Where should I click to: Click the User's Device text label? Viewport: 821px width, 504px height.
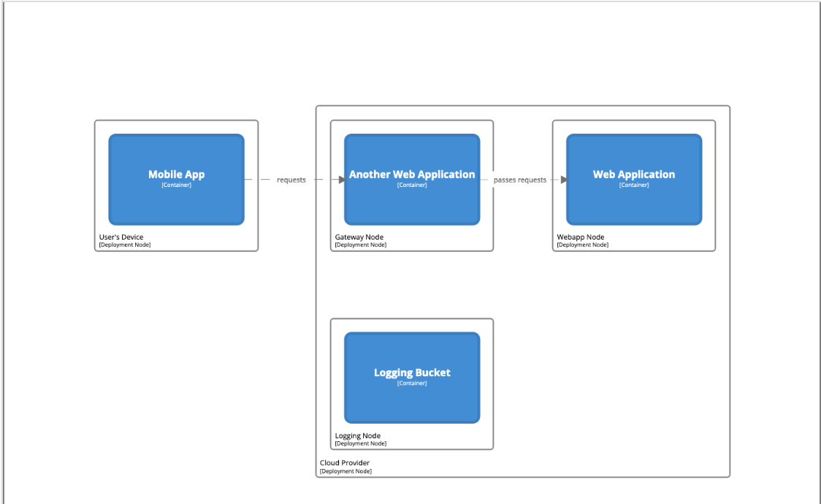pos(121,237)
